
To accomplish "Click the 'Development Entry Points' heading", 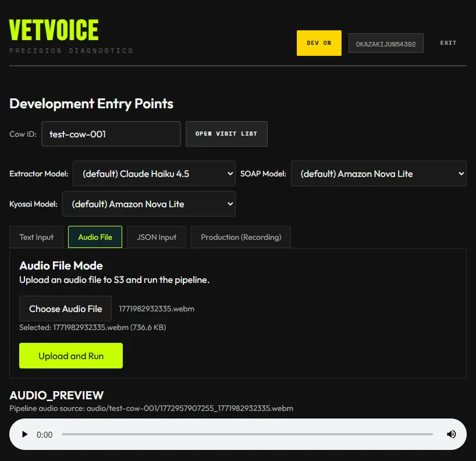I will (x=91, y=104).
